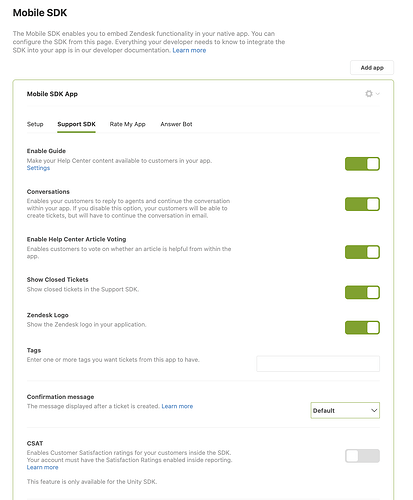Toggle the Show Closed Tickets switch

point(362,292)
